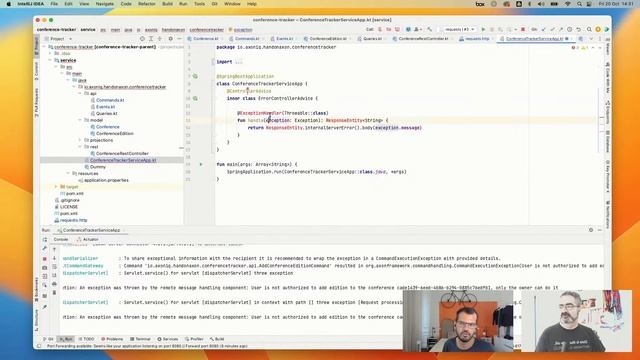Click the Print icon in the console toolbar
Screen dimensions: 640x360
[54, 284]
